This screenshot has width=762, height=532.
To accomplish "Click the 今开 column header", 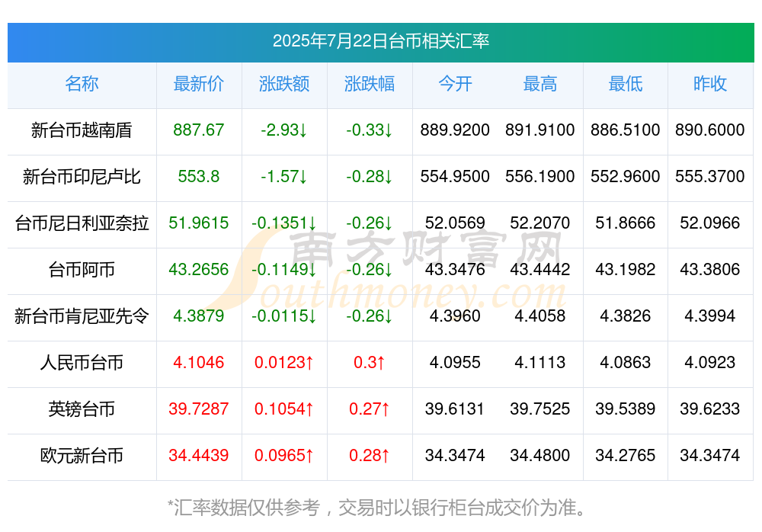I will (x=455, y=84).
